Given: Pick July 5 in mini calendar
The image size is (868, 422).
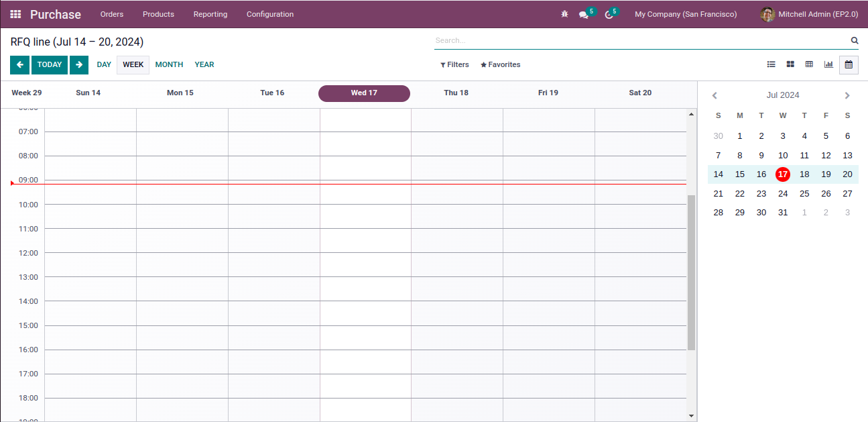Looking at the screenshot, I should pos(826,136).
